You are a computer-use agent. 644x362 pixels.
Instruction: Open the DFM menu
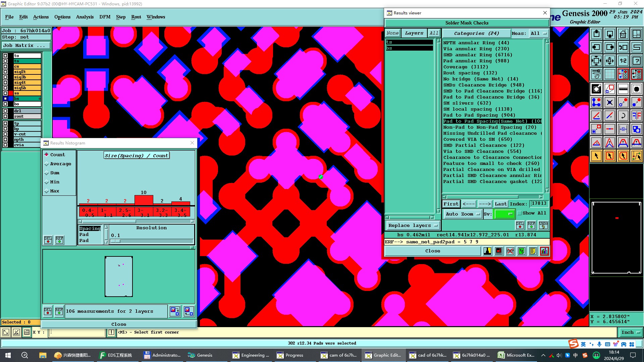click(105, 17)
